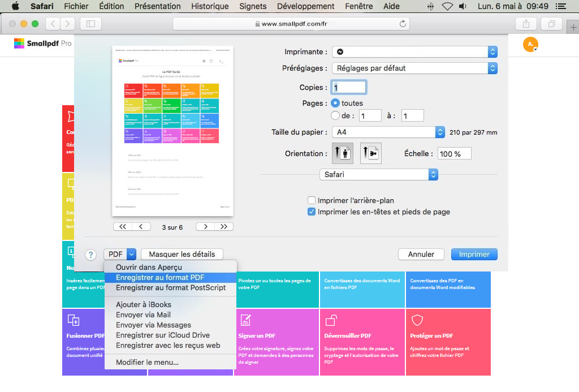Screen dimensions: 579x392
Task: Go to next preview page
Action: [206, 226]
